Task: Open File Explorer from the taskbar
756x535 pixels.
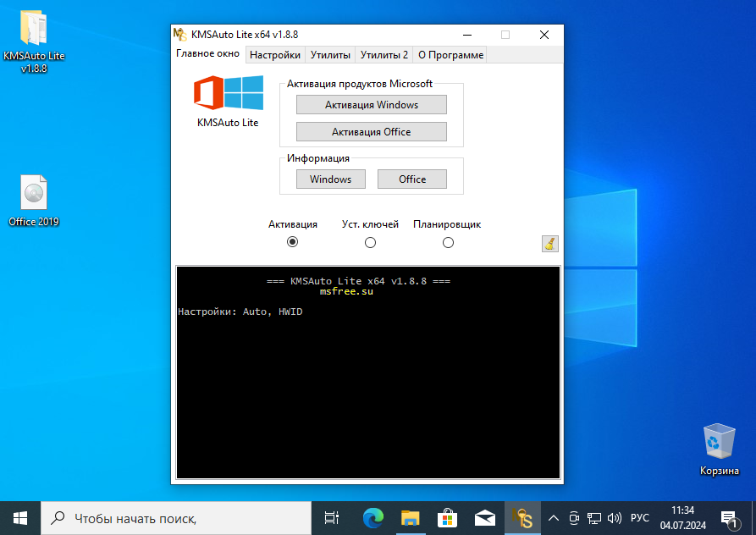Action: pos(410,517)
